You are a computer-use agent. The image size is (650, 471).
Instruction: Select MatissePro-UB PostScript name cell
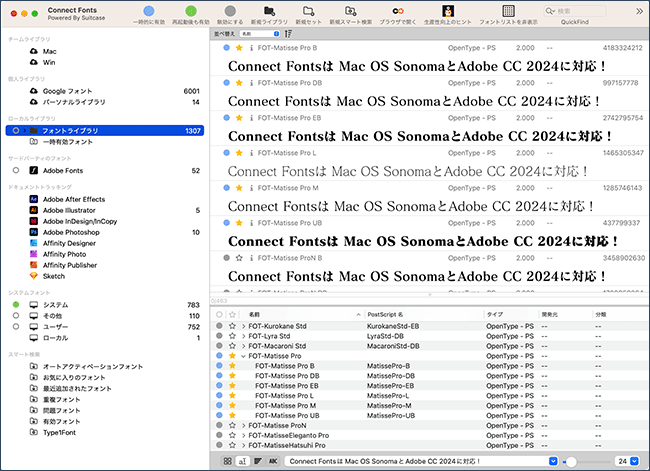click(391, 415)
